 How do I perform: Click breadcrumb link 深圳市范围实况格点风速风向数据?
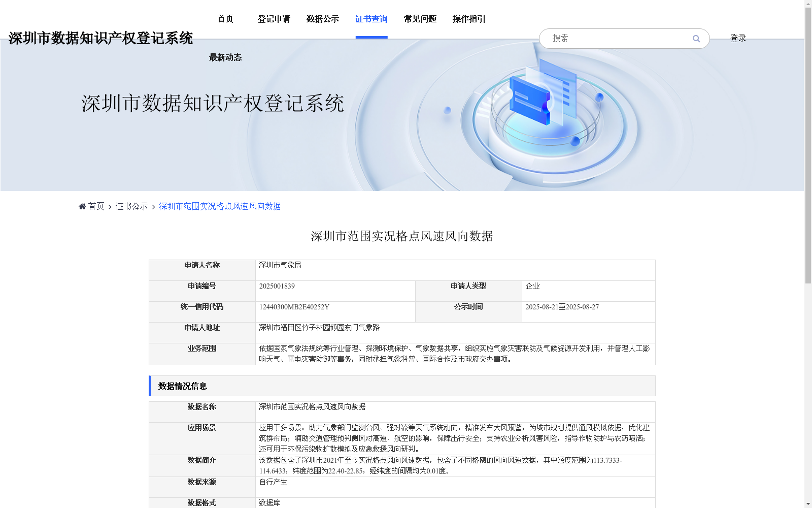tap(219, 206)
